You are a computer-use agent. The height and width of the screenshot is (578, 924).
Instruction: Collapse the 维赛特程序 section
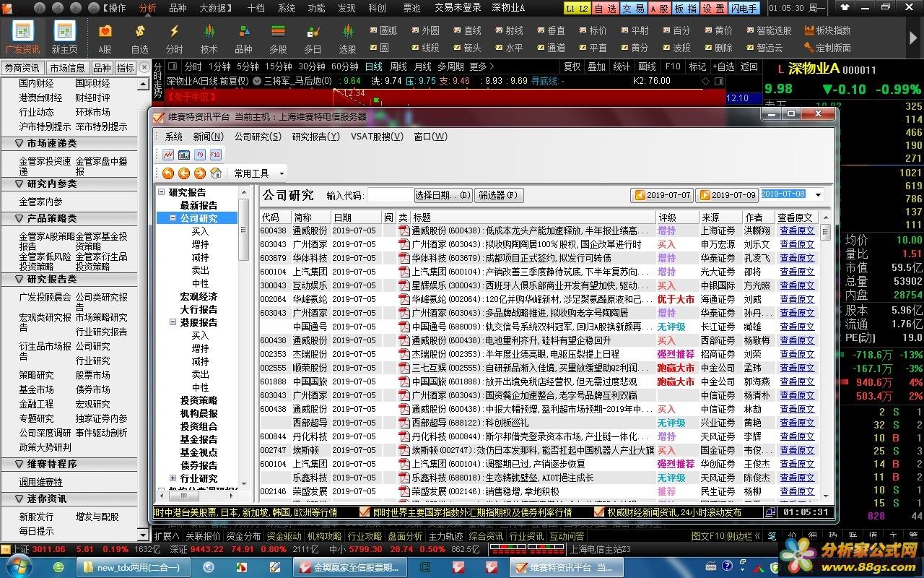pos(20,465)
